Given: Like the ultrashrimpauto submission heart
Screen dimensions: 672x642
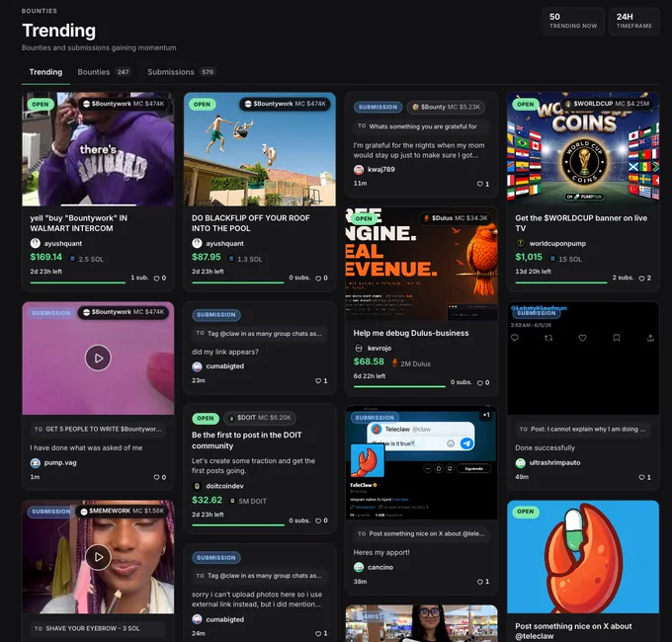Looking at the screenshot, I should pyautogui.click(x=641, y=477).
